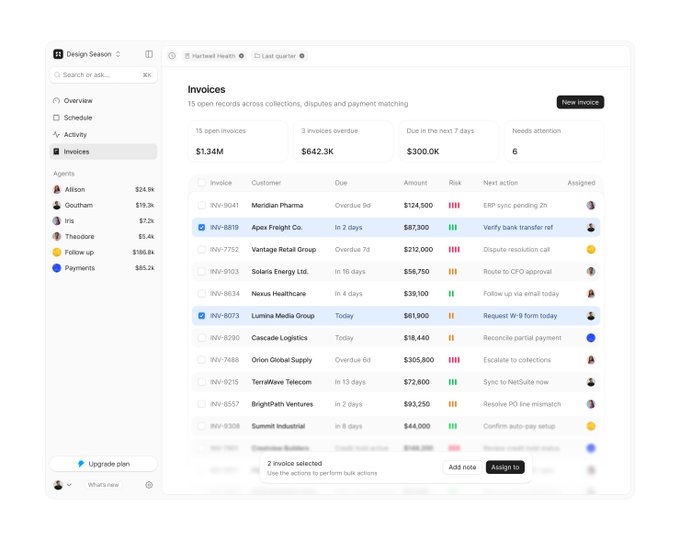680x540 pixels.
Task: Check the INV-7488 Orion Global checkbox
Action: (202, 360)
